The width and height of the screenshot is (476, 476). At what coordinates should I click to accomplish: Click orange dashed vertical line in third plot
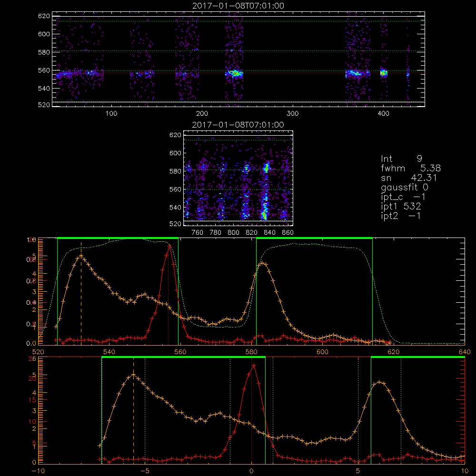(x=81, y=293)
